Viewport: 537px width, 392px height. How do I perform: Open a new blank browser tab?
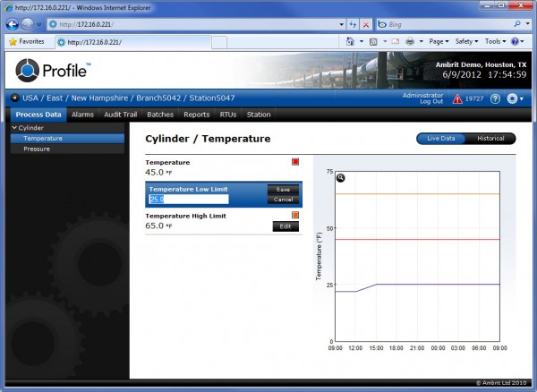coord(219,42)
